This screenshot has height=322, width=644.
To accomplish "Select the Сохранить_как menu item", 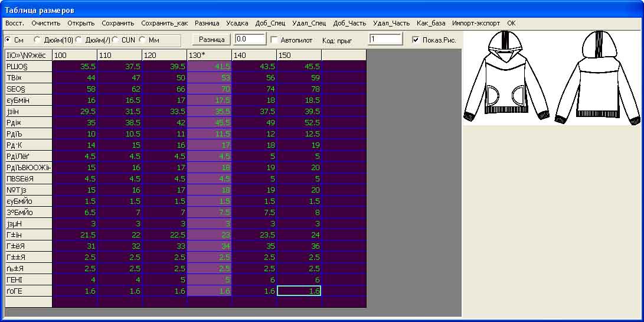I will click(164, 24).
